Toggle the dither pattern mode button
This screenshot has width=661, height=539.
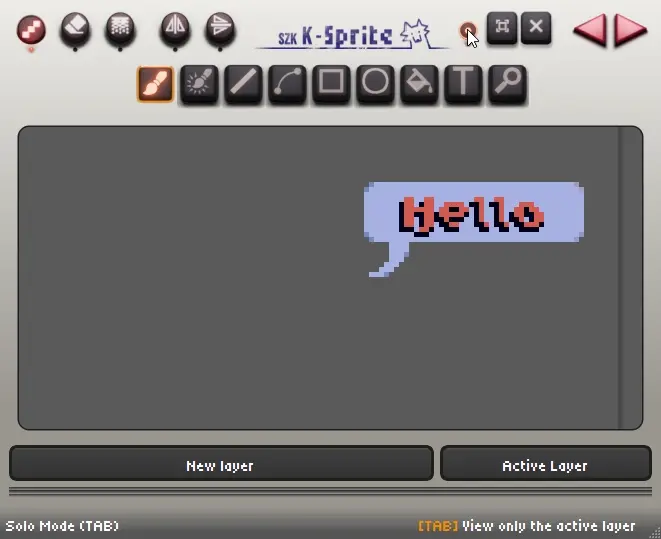pos(120,28)
